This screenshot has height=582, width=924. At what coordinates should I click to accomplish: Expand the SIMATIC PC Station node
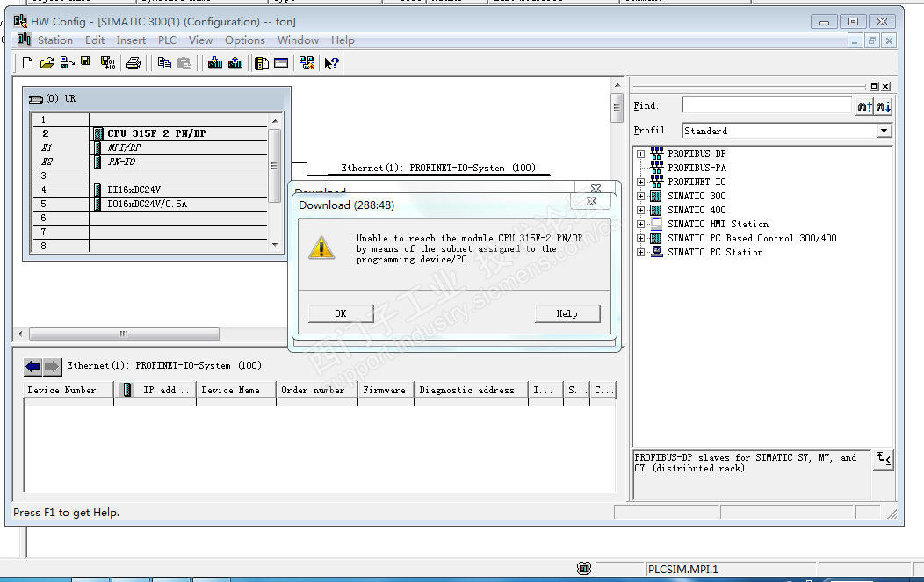click(640, 252)
